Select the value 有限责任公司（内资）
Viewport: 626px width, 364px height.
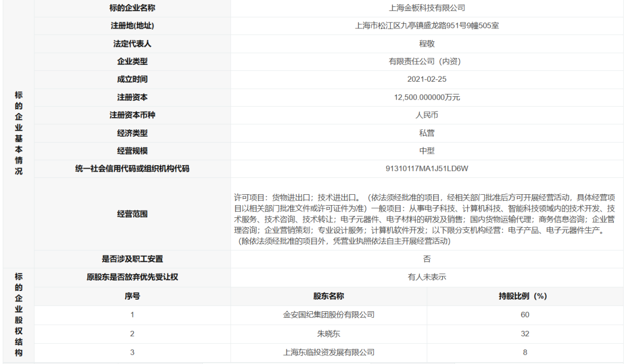[x=427, y=61]
